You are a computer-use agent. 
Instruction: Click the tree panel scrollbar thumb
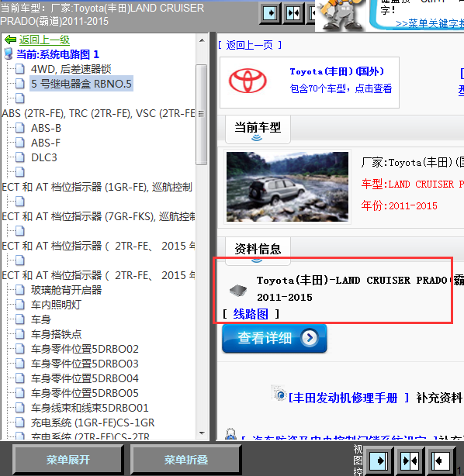pyautogui.click(x=202, y=115)
